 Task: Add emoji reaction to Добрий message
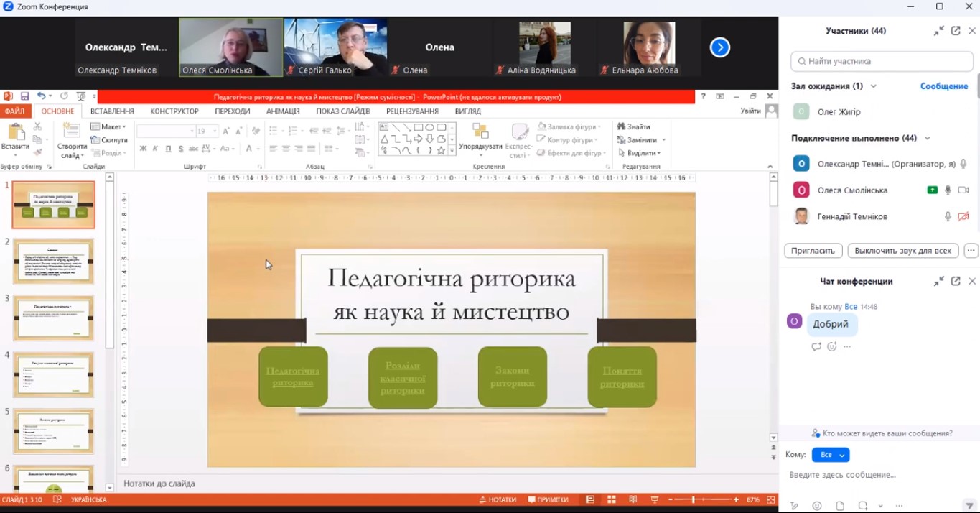click(x=832, y=346)
